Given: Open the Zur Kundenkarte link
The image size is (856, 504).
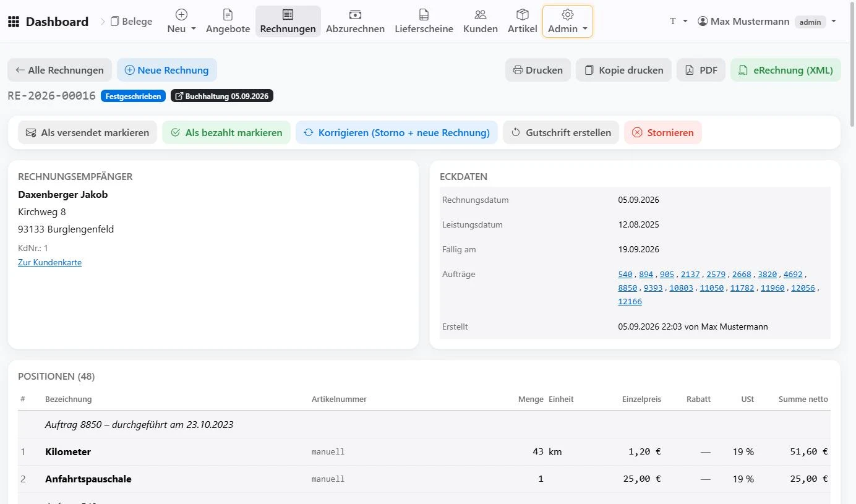Looking at the screenshot, I should [49, 262].
